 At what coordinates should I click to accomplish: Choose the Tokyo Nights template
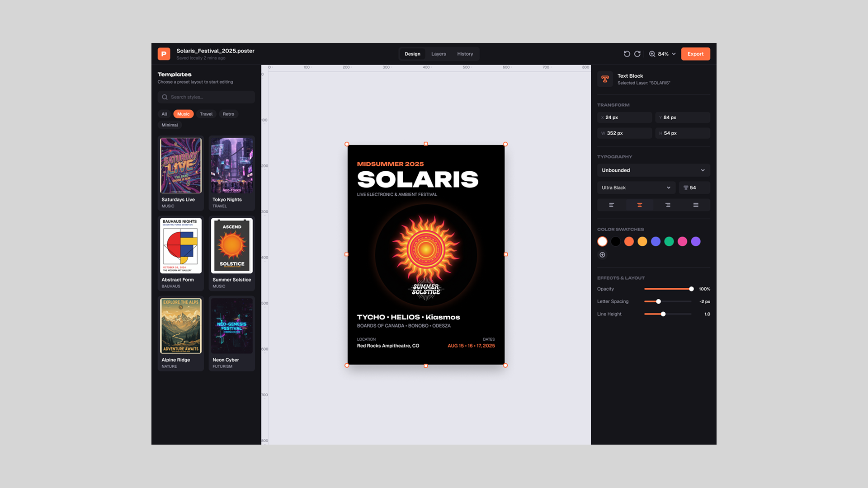pos(231,173)
